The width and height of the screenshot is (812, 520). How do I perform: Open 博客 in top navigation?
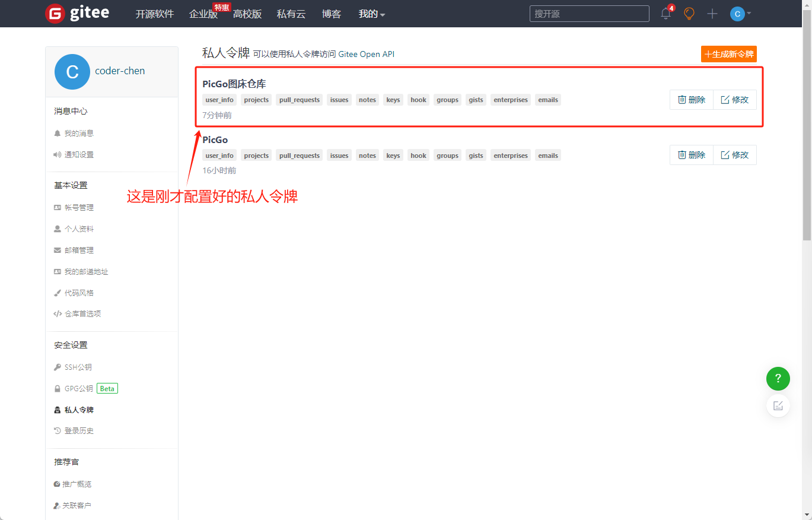click(332, 14)
